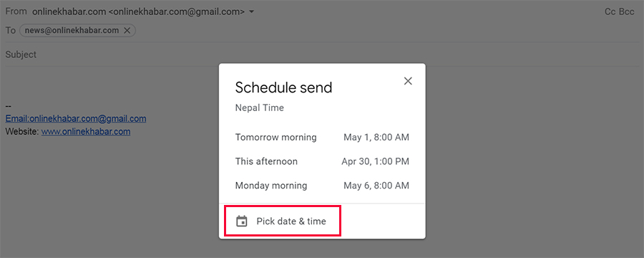Choose Tomorrow morning schedule option
The image size is (644, 258).
point(322,137)
